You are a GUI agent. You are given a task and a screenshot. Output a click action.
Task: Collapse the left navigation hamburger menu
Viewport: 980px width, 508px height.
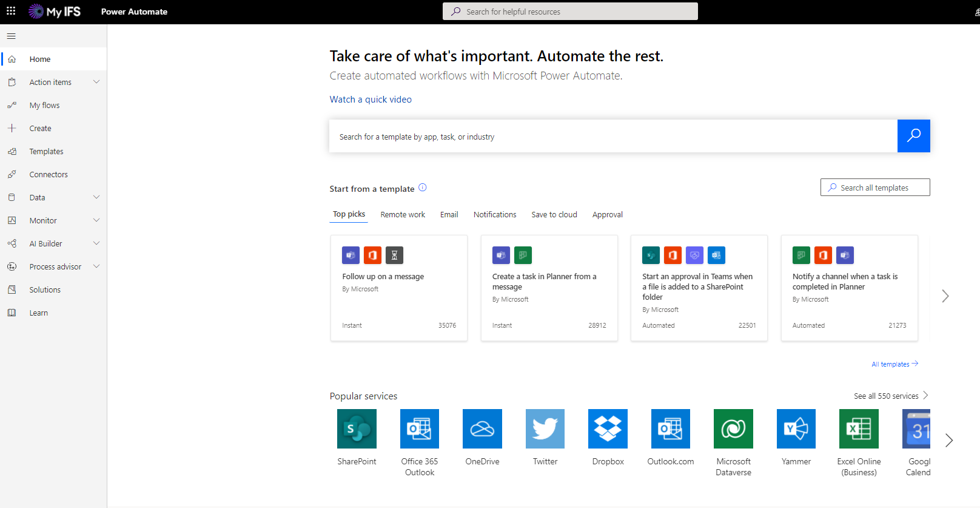(12, 36)
